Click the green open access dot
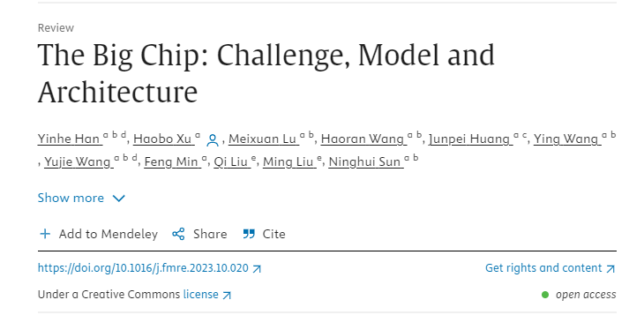Screen dimensions: 644x330 [545, 295]
